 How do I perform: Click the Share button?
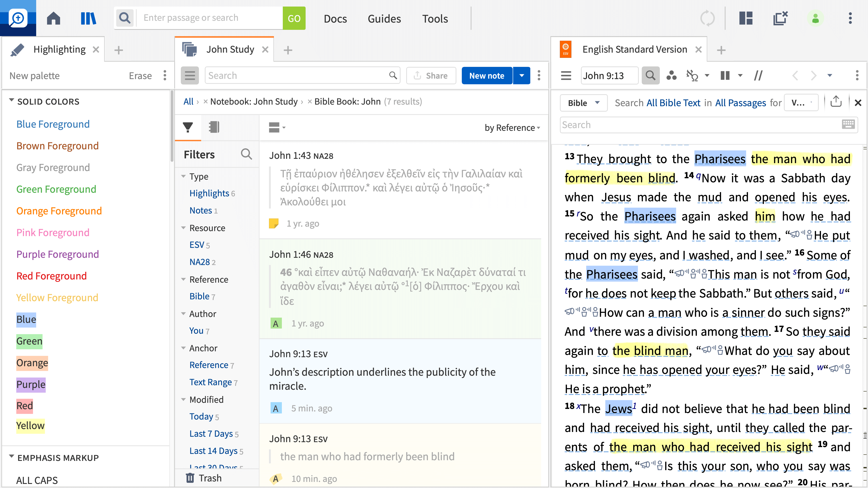[x=431, y=75]
